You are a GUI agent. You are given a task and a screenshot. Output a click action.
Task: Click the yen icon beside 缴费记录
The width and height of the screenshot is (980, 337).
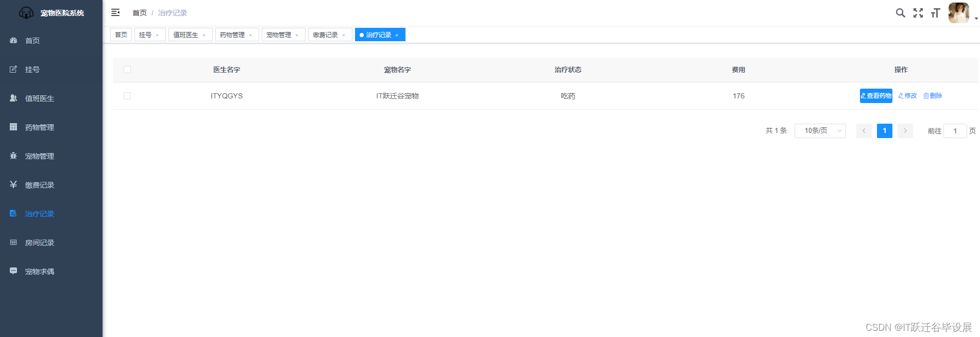click(x=13, y=184)
